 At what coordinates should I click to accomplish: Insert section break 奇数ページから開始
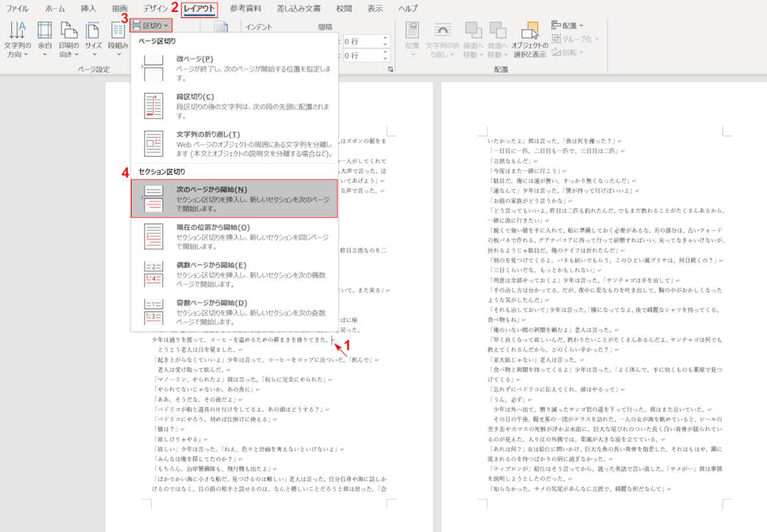[x=234, y=311]
